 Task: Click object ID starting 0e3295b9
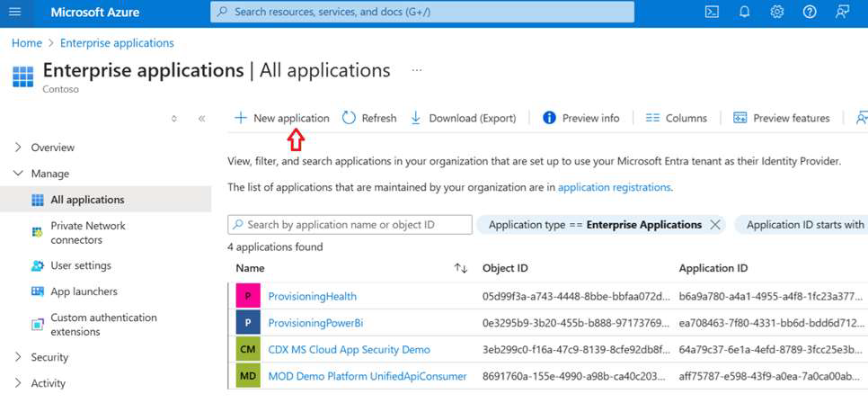[x=576, y=323]
